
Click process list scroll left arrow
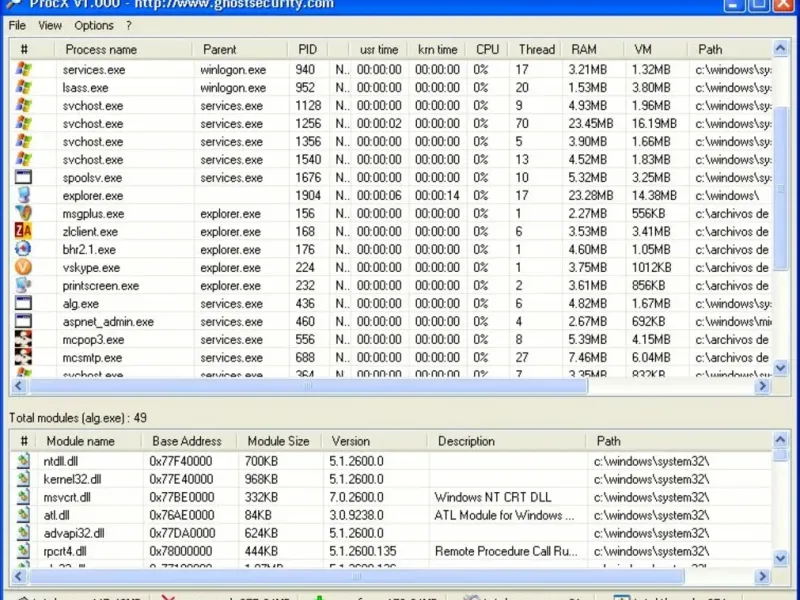[x=19, y=386]
